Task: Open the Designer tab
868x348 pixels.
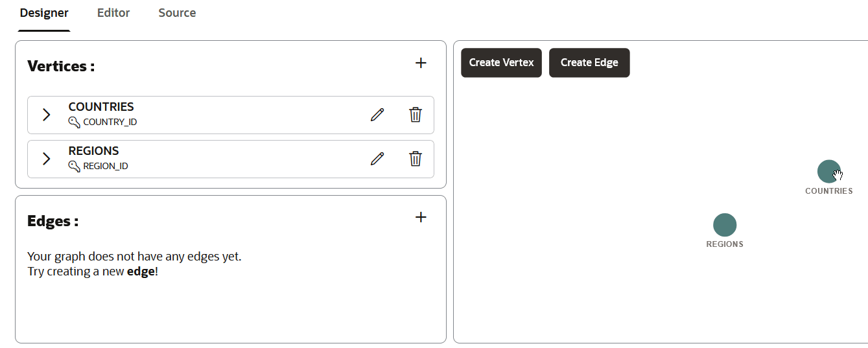Action: (44, 13)
